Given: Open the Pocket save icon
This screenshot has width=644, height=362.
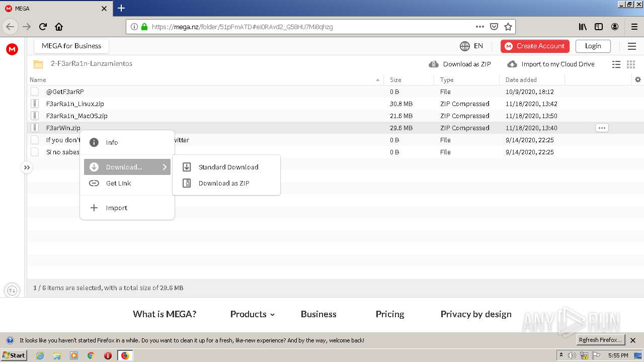Looking at the screenshot, I should 494,27.
